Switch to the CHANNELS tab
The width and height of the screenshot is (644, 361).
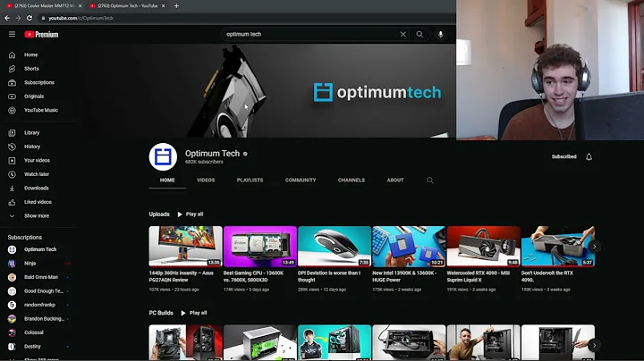352,180
